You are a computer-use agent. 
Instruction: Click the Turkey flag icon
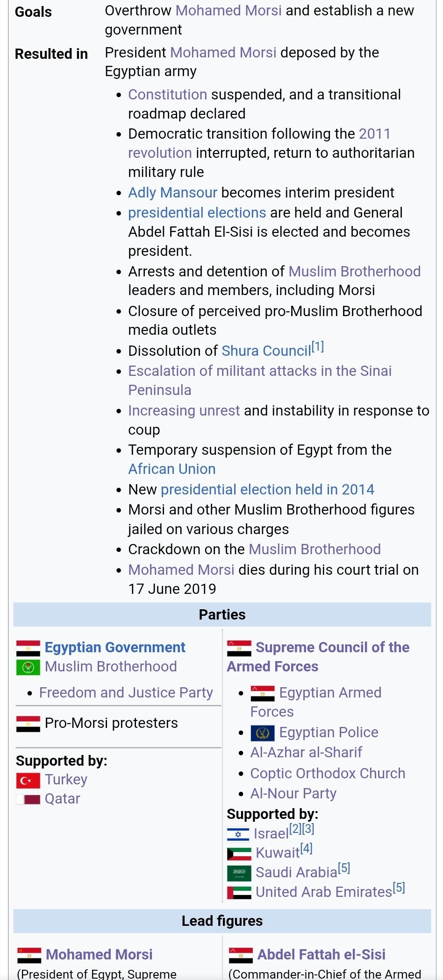click(x=28, y=780)
